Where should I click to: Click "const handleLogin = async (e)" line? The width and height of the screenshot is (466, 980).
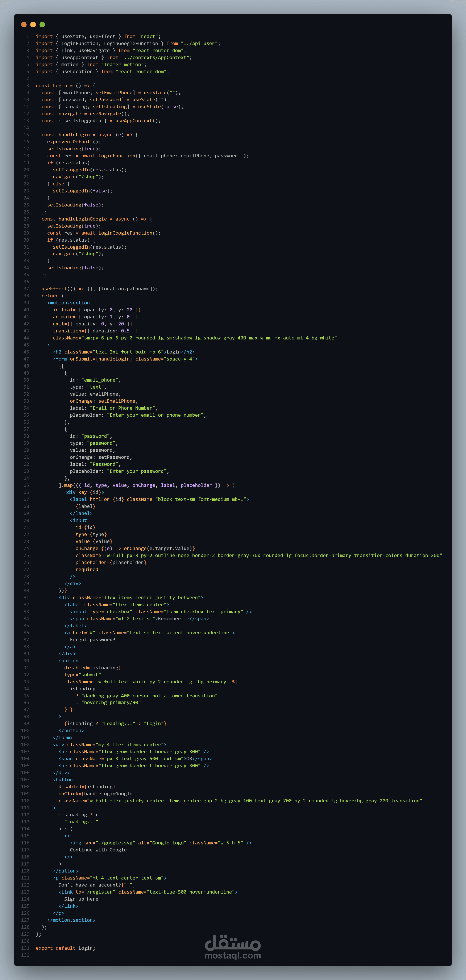click(90, 135)
